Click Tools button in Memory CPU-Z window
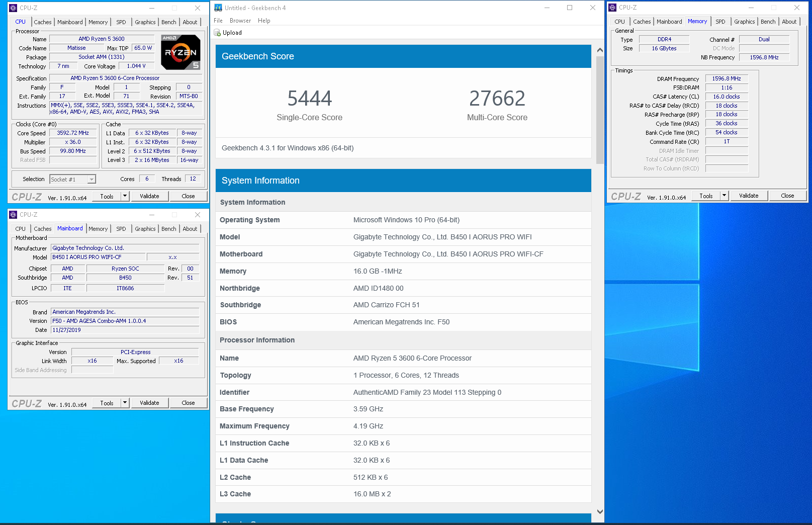 [706, 196]
